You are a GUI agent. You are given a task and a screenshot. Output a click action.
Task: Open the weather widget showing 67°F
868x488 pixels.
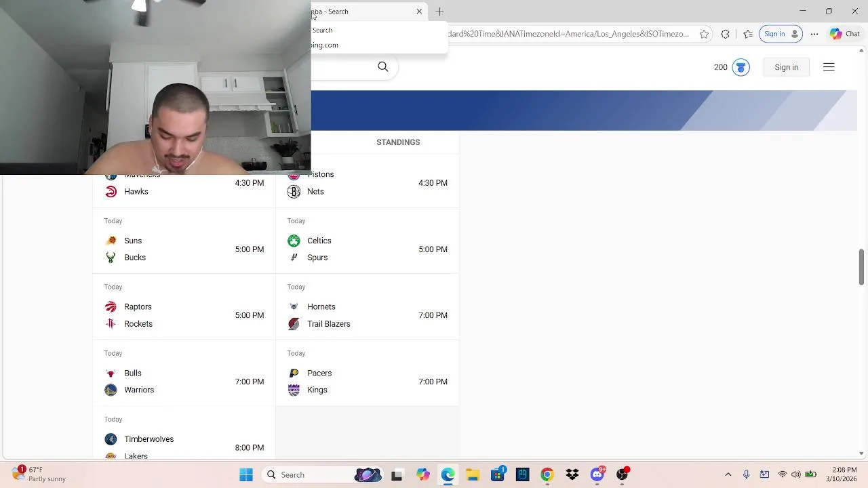(x=39, y=474)
